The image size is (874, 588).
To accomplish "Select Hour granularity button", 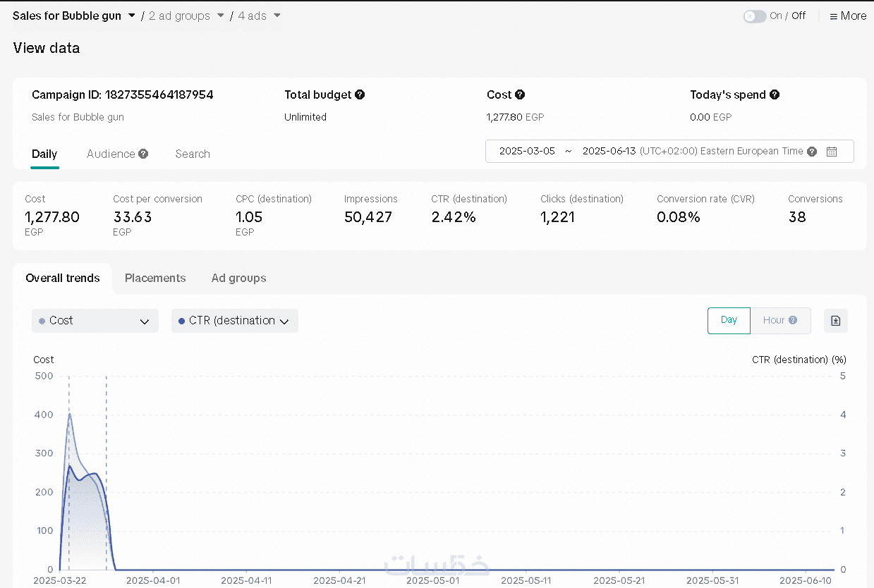I will pos(780,320).
